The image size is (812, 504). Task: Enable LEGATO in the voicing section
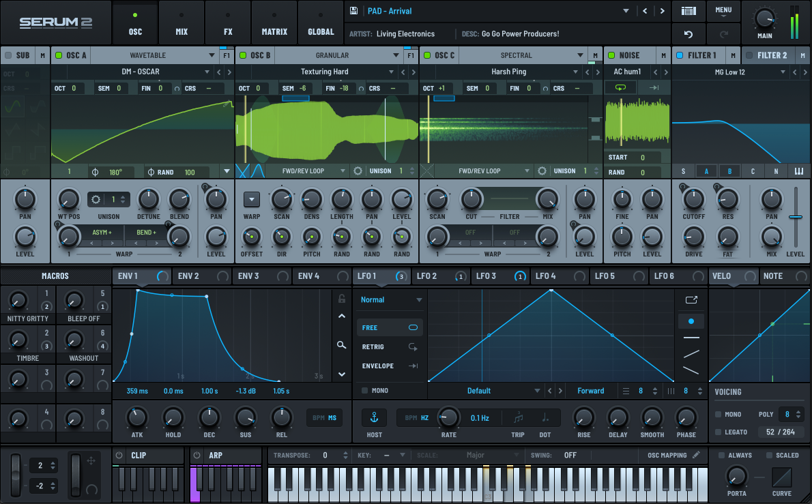[x=718, y=432]
